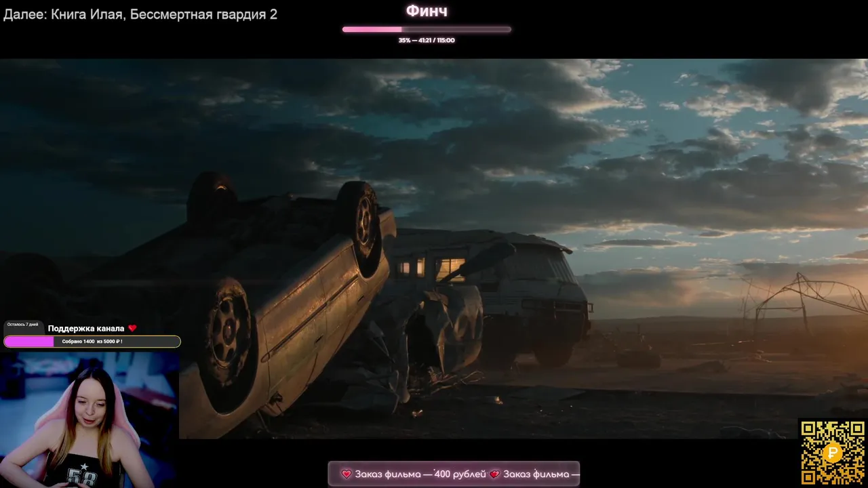Click the 'Поддержка канала' donation label
Screen dimensions: 868x488
pos(86,328)
